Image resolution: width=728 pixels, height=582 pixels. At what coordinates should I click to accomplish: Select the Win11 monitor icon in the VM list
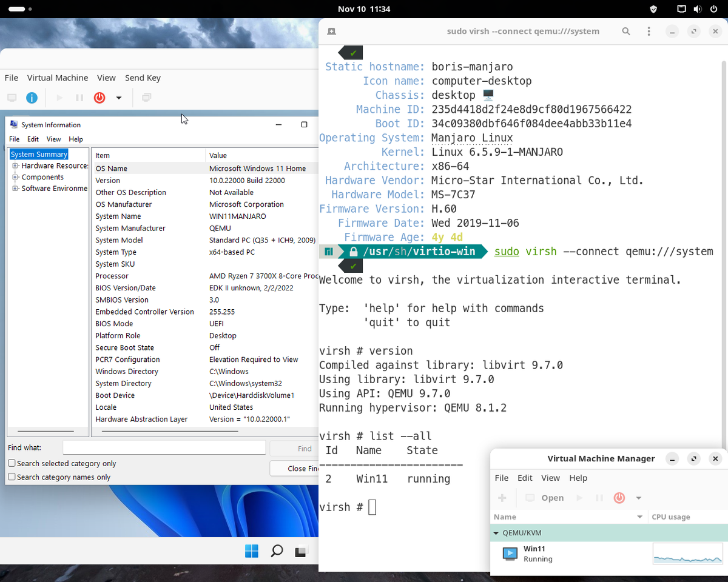coord(510,553)
